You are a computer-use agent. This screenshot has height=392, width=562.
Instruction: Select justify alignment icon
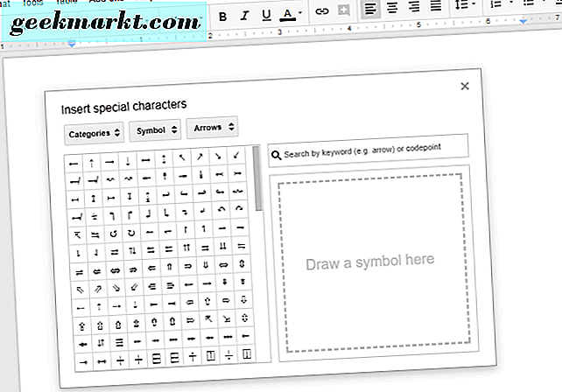[436, 10]
